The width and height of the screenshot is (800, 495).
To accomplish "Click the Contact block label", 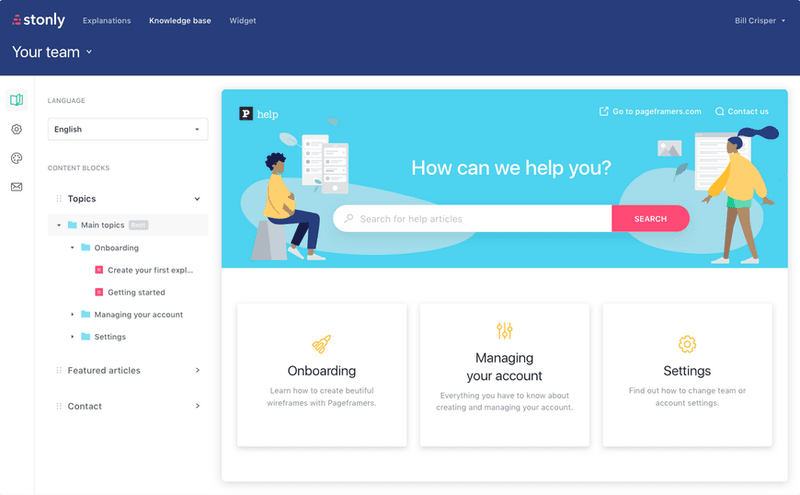I will click(85, 406).
